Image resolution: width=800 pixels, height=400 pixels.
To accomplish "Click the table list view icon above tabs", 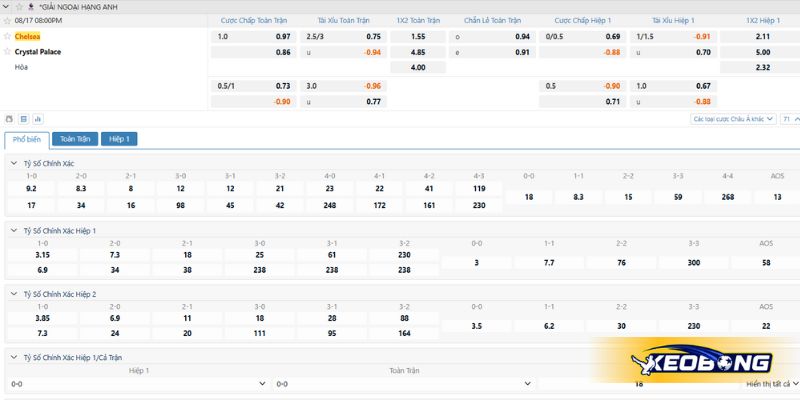I will click(23, 119).
